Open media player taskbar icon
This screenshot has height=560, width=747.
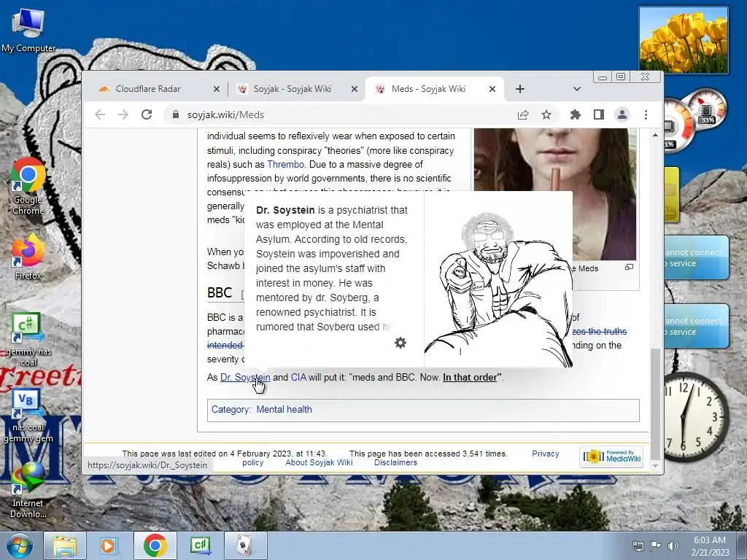point(109,545)
